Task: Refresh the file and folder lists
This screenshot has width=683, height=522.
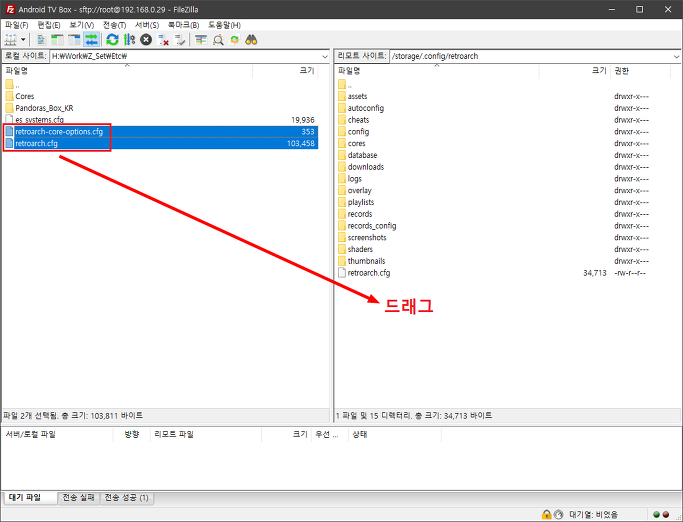Action: click(x=112, y=40)
